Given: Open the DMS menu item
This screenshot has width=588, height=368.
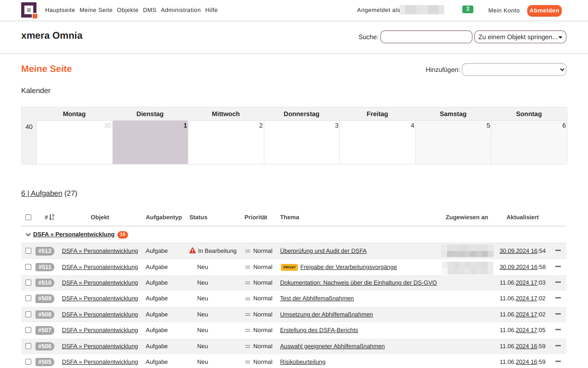Looking at the screenshot, I should (149, 10).
